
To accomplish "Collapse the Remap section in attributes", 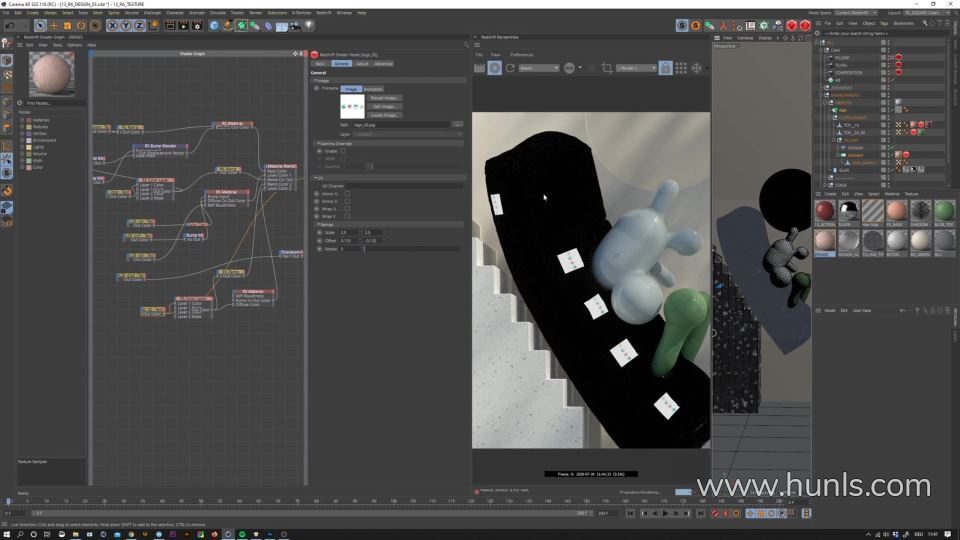I will coord(316,225).
